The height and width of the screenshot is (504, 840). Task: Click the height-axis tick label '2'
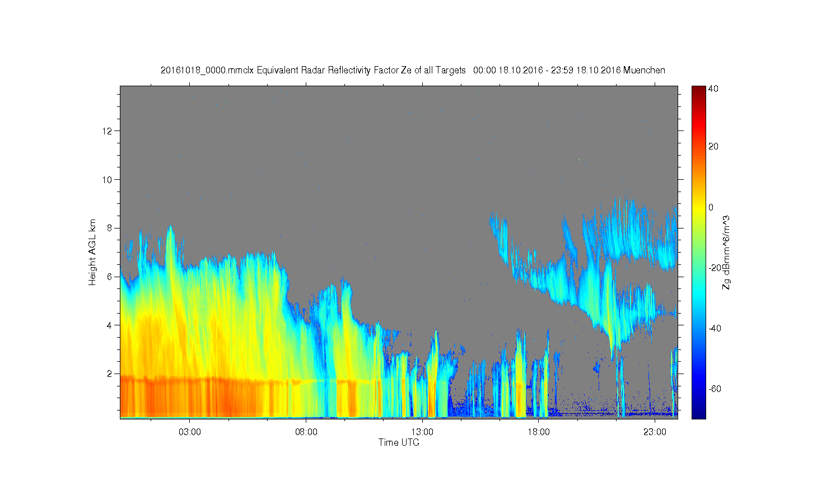[x=111, y=374]
